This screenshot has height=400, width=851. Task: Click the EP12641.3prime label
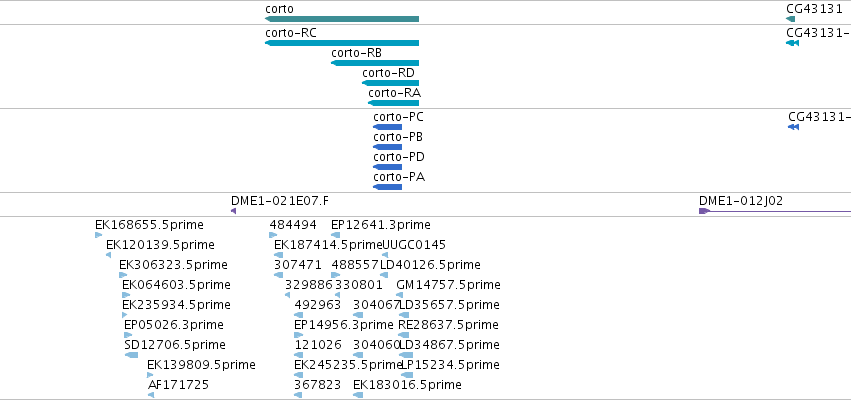[380, 225]
